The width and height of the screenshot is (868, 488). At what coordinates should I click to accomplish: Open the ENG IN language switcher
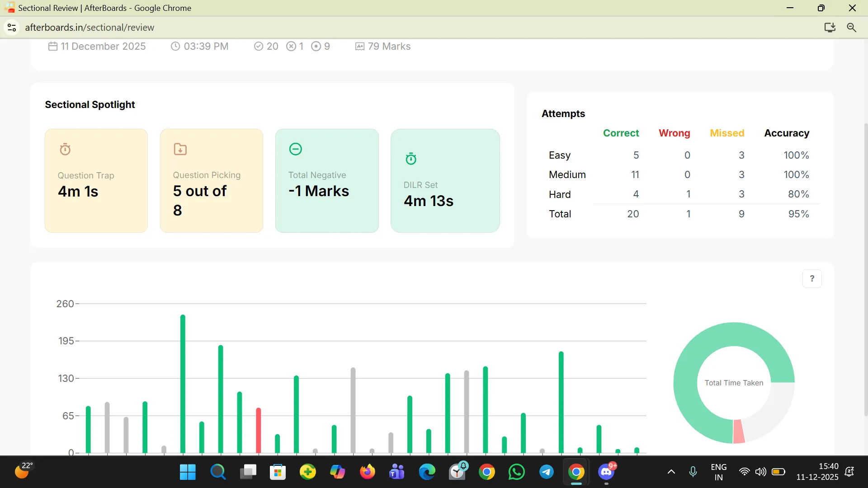click(719, 472)
